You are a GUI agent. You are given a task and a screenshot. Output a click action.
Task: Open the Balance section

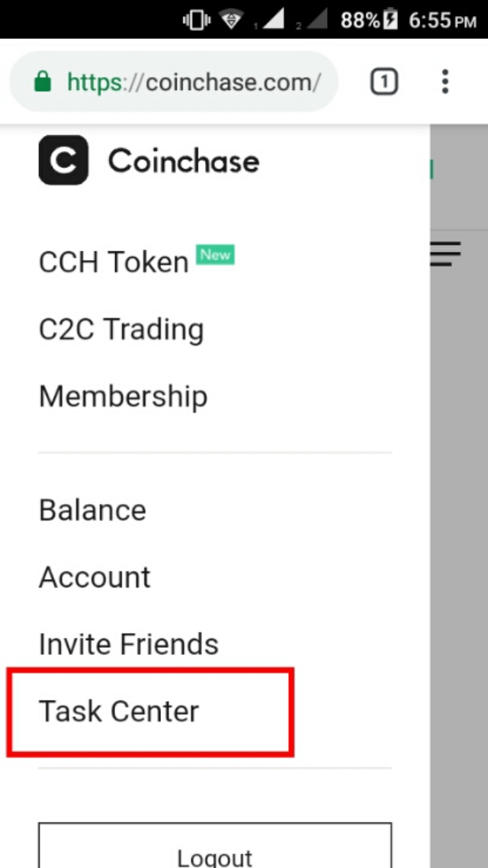(92, 510)
